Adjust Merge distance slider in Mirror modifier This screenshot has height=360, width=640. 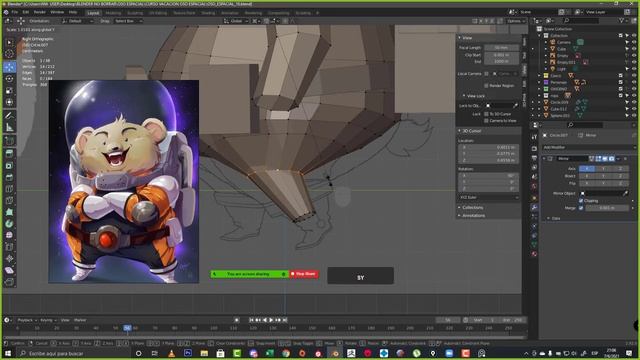pos(608,208)
